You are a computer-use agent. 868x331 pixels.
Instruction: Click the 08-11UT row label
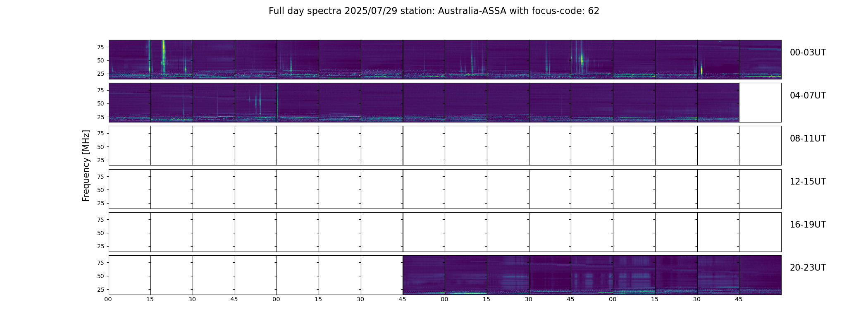pos(808,139)
